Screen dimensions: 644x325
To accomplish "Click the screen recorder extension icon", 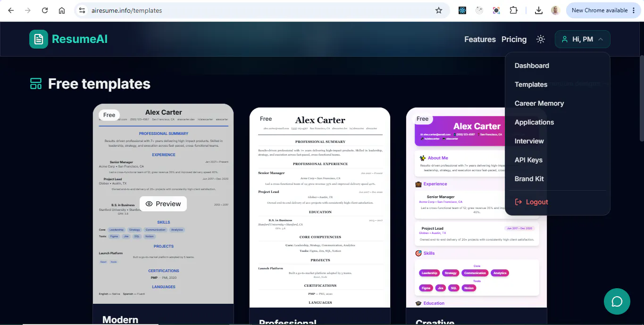I will pyautogui.click(x=496, y=10).
